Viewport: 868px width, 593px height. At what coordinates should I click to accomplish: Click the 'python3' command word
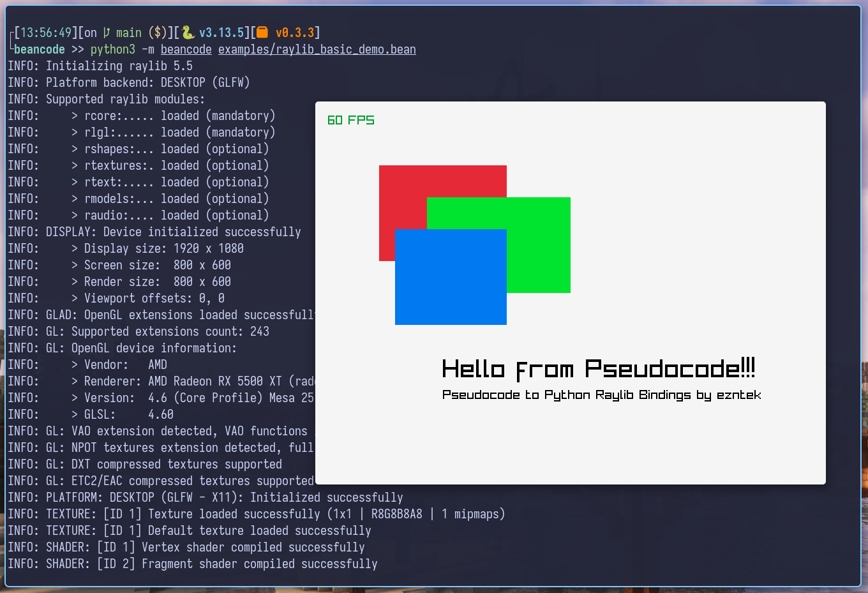coord(113,49)
